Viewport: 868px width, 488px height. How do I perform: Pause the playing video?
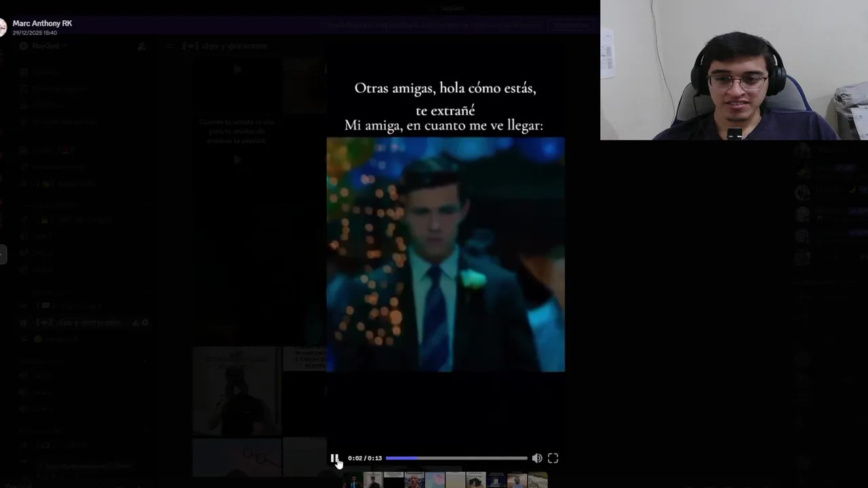(334, 458)
